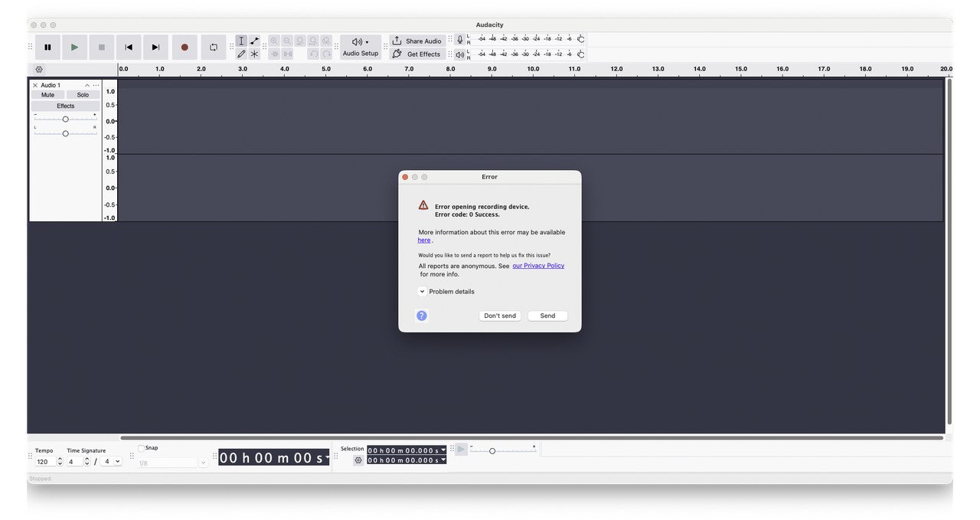The height and width of the screenshot is (520, 980).
Task: Click the Zoom Toggle icon
Action: click(326, 41)
